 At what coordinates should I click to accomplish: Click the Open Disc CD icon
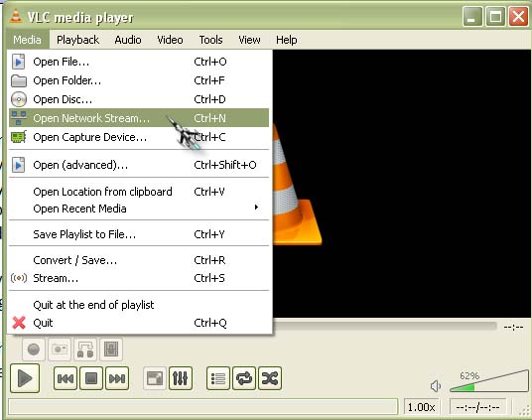[19, 99]
